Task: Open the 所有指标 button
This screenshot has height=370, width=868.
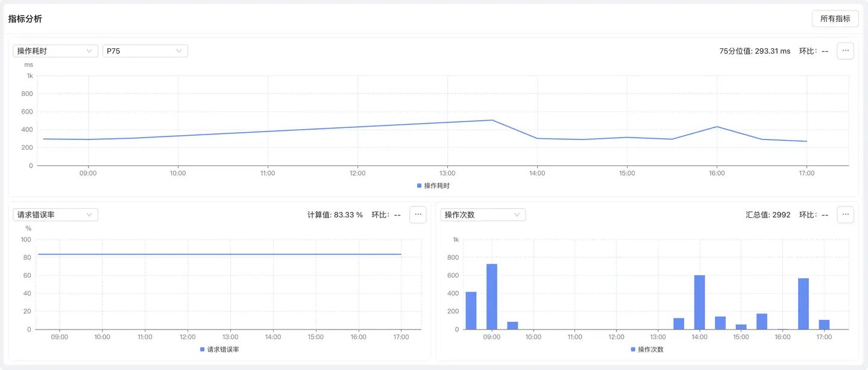Action: (835, 19)
